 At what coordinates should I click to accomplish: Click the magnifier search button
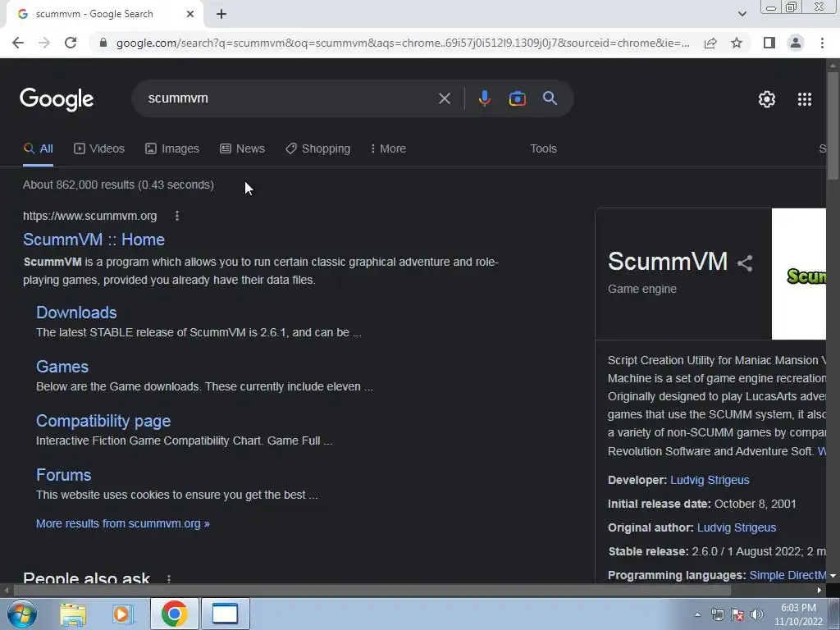pyautogui.click(x=550, y=98)
